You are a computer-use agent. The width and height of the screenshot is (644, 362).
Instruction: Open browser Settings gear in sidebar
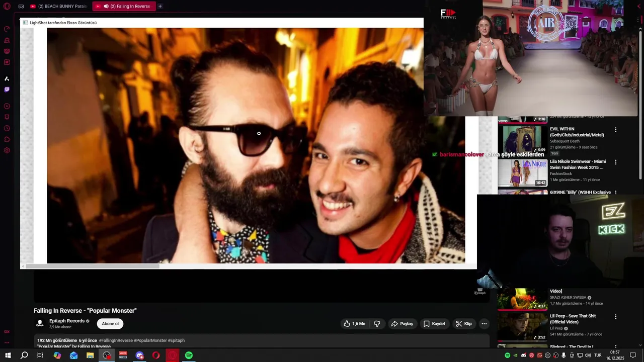pos(7,150)
